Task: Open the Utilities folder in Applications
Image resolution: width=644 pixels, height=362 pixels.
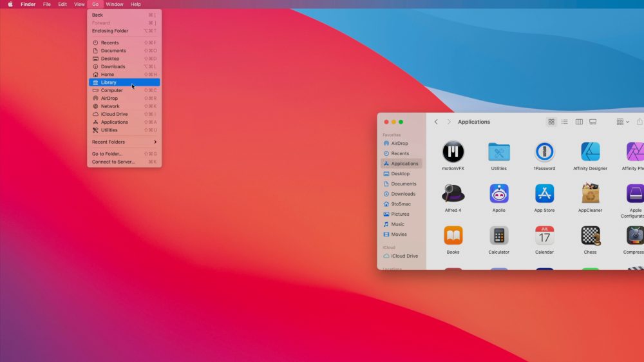Action: tap(498, 152)
